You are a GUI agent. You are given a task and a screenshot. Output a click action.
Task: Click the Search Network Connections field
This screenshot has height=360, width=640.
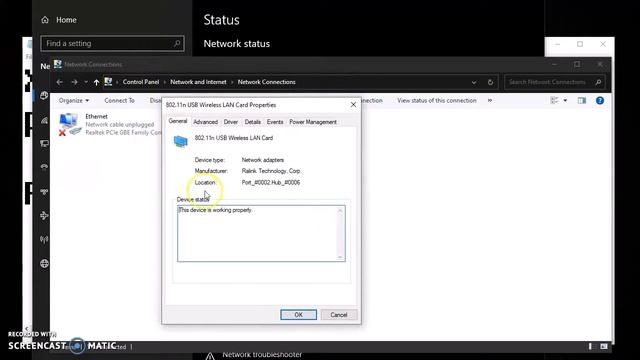coord(555,82)
